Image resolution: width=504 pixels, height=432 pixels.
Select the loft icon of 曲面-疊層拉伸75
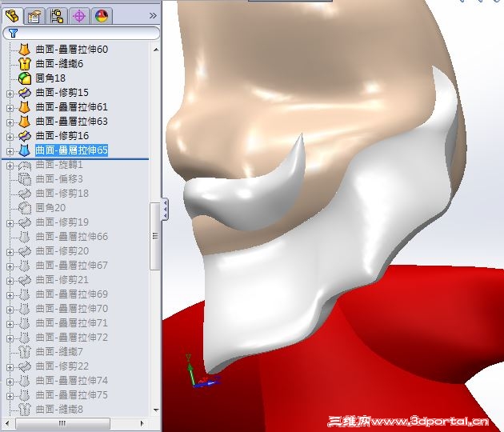25,395
